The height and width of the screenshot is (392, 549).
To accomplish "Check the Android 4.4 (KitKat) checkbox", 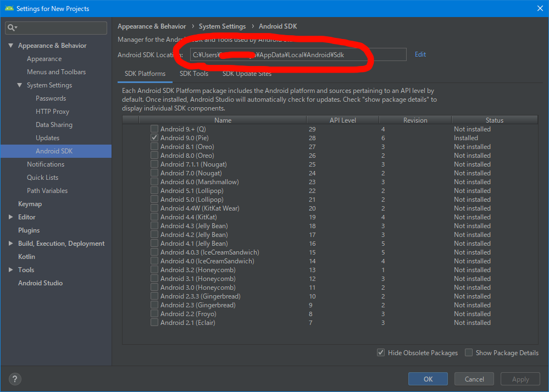I will coord(154,217).
